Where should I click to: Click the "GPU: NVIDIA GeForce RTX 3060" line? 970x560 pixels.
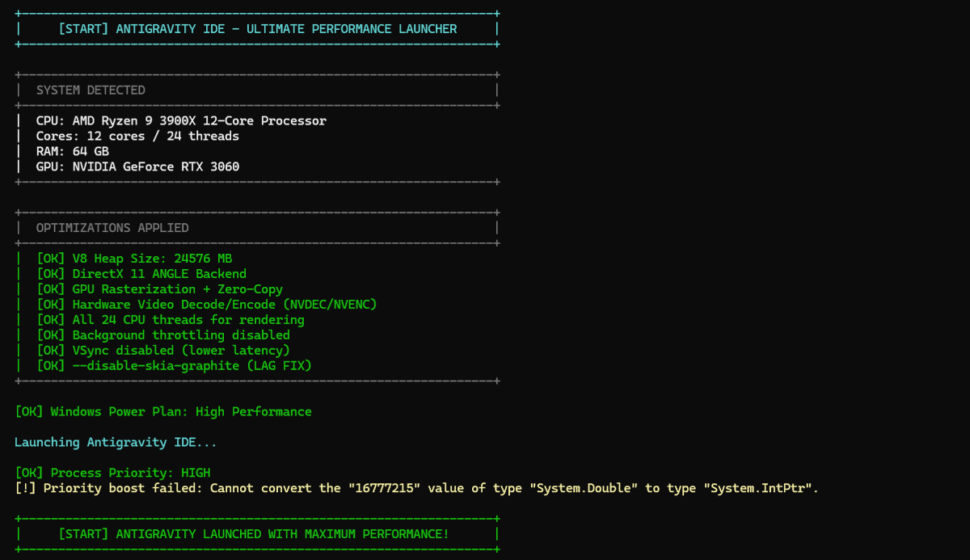pos(137,166)
